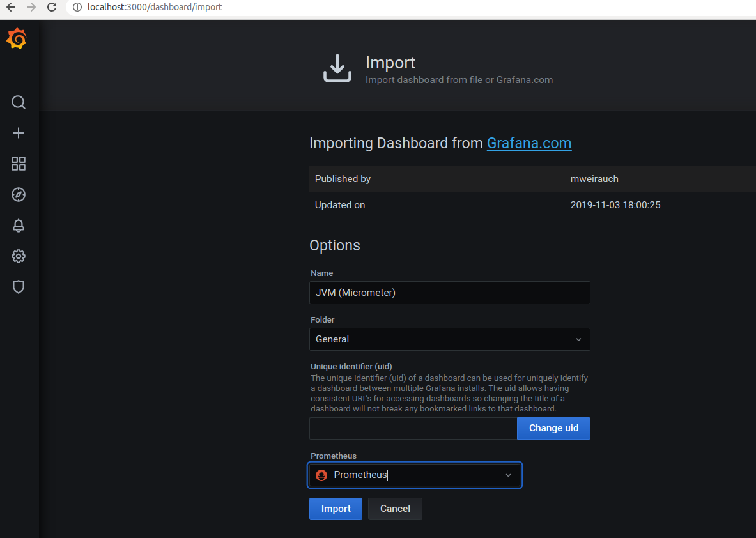
Task: Follow the Grafana.com link
Action: point(529,143)
